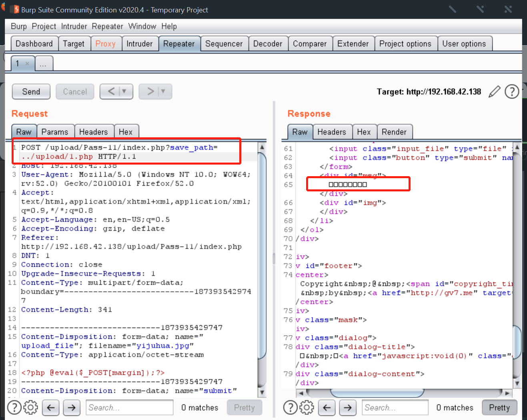The image size is (527, 420).
Task: Click the 'save_path=' parameter in request line
Action: tap(194, 148)
